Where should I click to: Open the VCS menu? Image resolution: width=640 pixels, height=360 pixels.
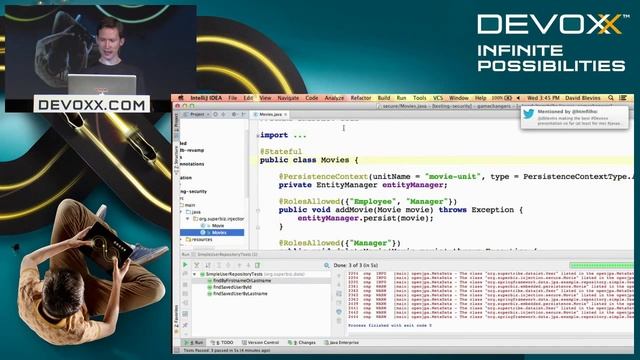tap(438, 98)
